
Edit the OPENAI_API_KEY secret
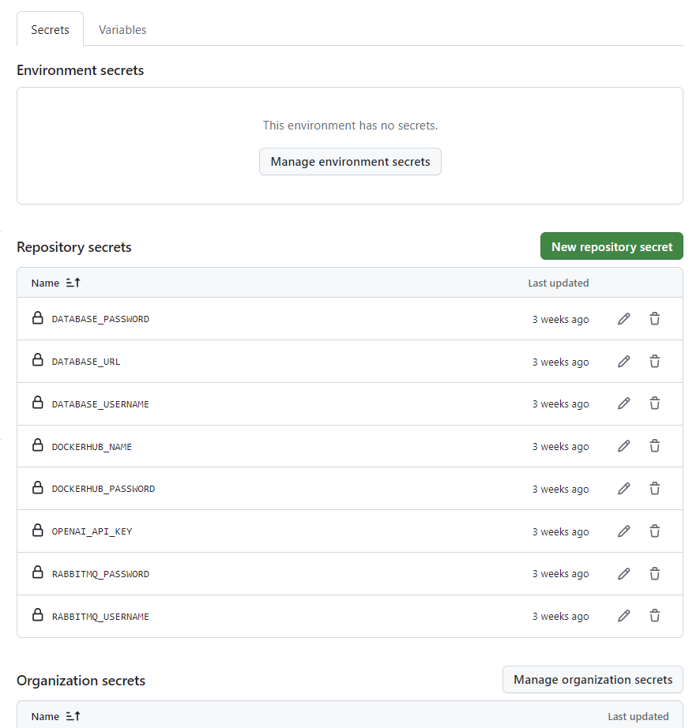624,531
